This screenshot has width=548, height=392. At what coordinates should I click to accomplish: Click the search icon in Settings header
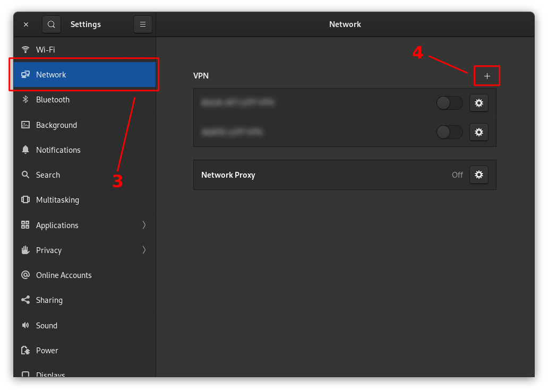(x=51, y=24)
